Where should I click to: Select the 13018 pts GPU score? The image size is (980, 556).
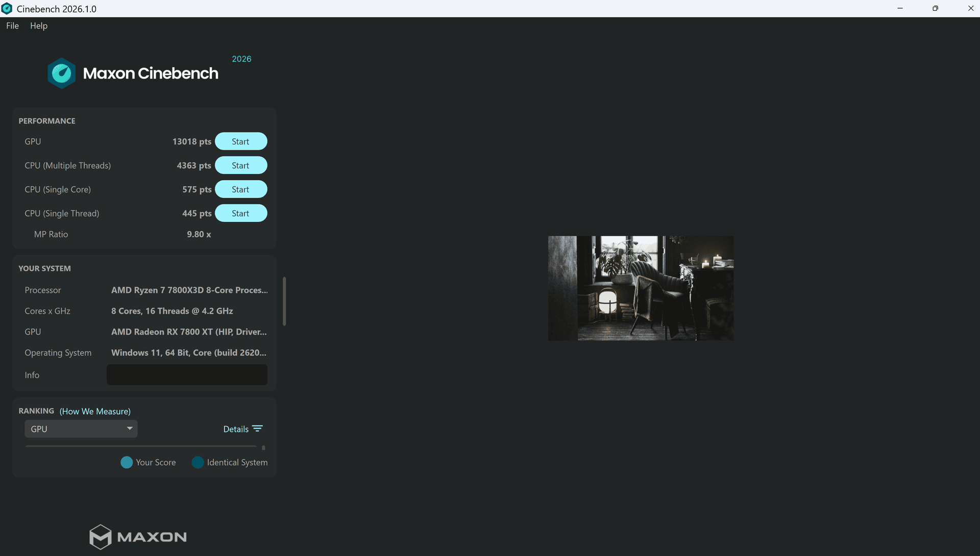(x=192, y=142)
